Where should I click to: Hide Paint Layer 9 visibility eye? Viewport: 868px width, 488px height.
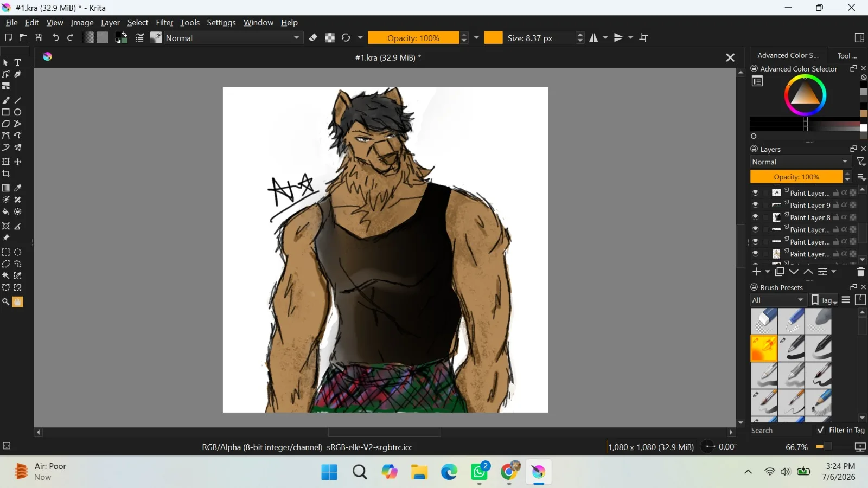coord(755,205)
